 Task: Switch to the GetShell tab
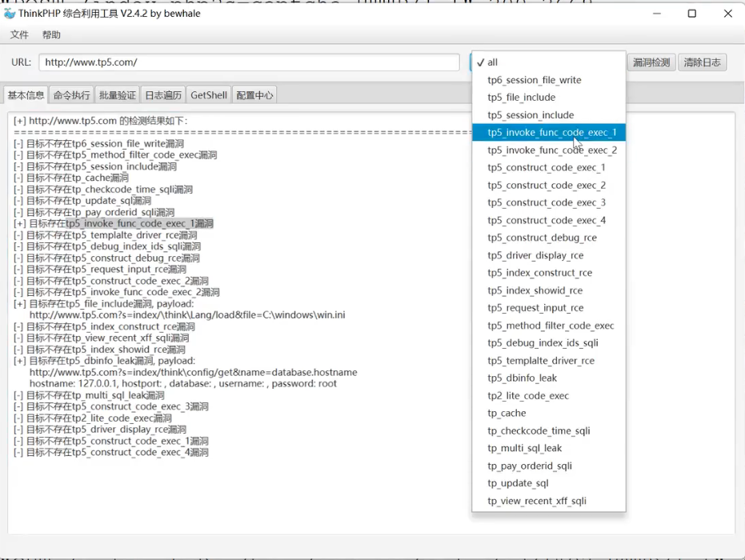click(x=209, y=95)
